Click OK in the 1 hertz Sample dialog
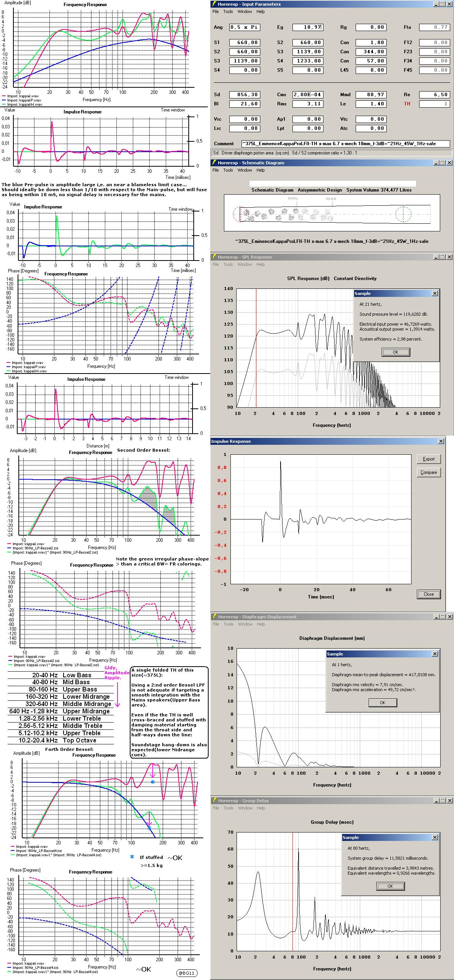The height and width of the screenshot is (980, 454). 382,703
